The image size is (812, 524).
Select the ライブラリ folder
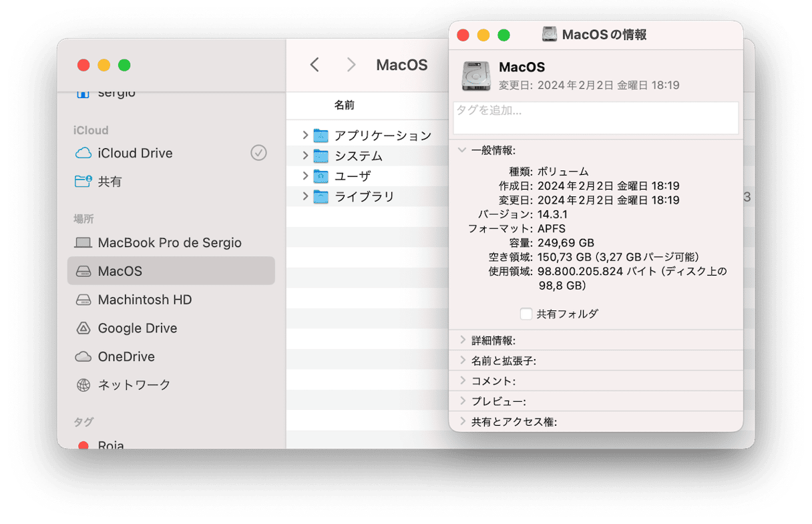(364, 197)
